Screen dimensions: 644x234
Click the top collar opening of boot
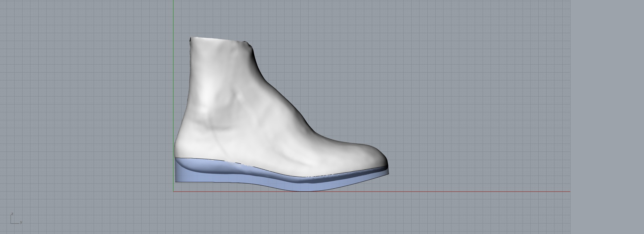coord(220,39)
